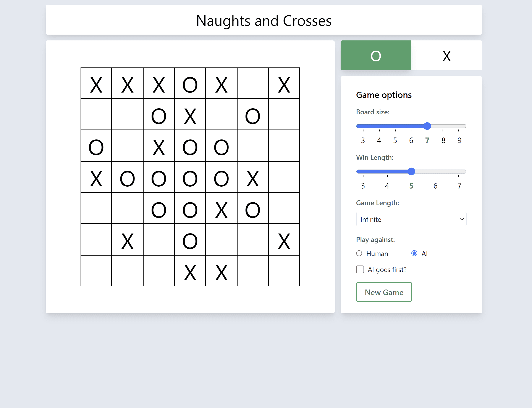Click the empty first cell of second row
Viewport: 532px width, 408px height.
pos(96,114)
